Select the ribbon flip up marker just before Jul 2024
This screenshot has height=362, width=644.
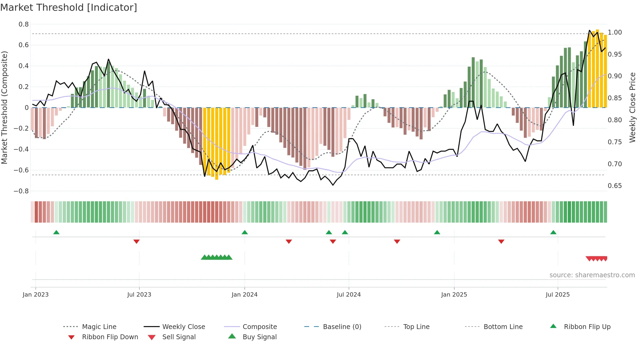345,232
